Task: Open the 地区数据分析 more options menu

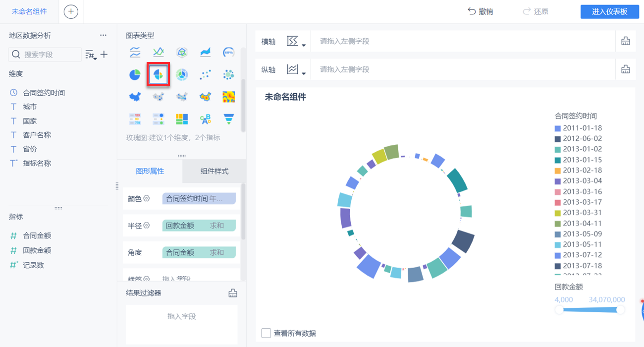Action: pyautogui.click(x=103, y=35)
